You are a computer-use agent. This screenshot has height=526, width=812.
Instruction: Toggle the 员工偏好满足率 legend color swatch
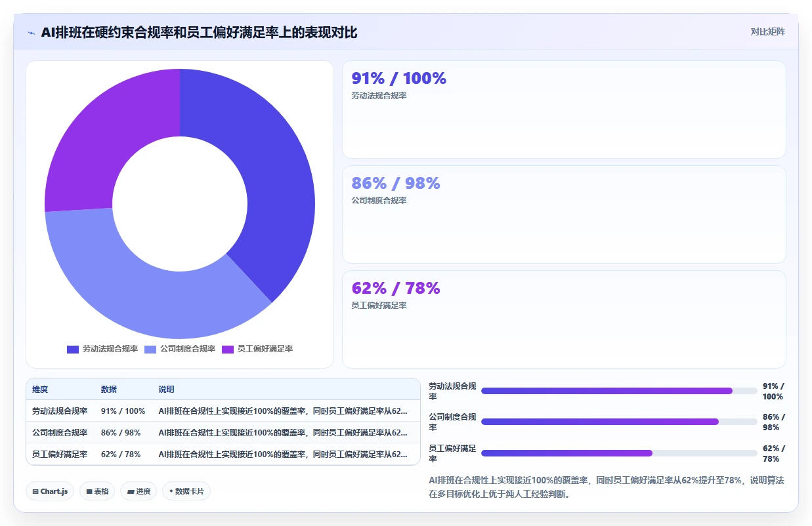[x=228, y=349]
